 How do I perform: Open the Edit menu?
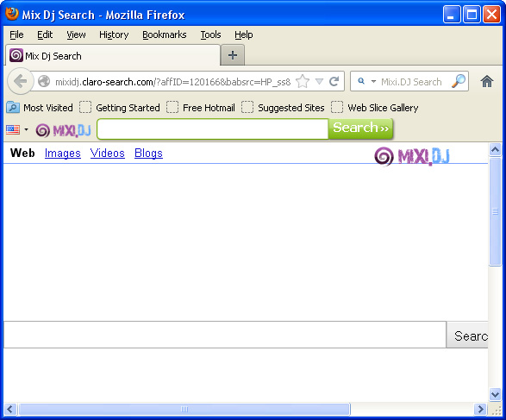pos(45,34)
